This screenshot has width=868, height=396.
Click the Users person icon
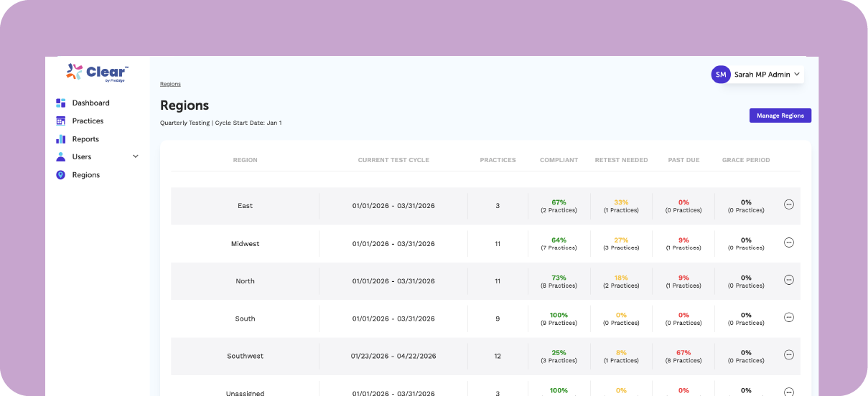61,157
